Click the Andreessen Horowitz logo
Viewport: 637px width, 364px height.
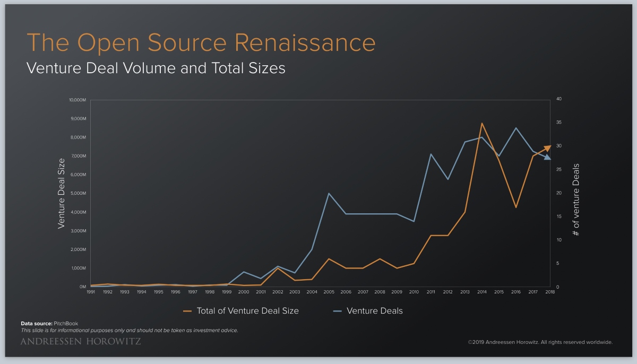tap(81, 341)
